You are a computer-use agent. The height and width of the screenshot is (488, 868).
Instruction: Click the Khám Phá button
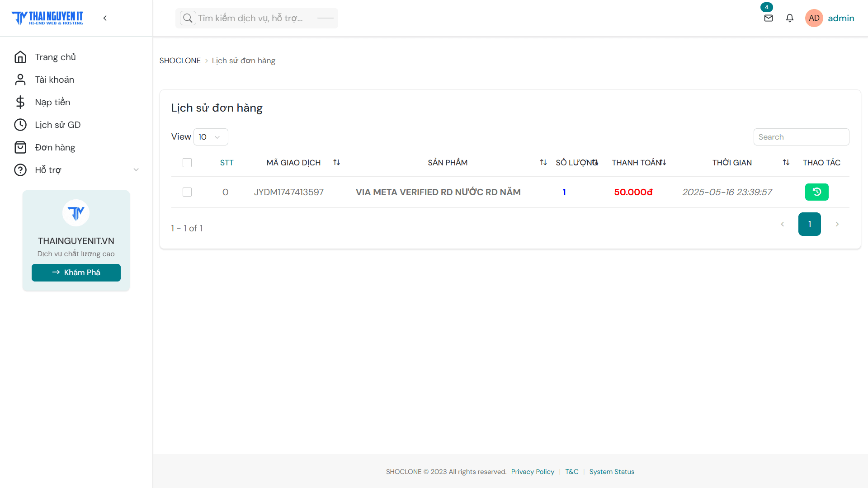coord(76,272)
